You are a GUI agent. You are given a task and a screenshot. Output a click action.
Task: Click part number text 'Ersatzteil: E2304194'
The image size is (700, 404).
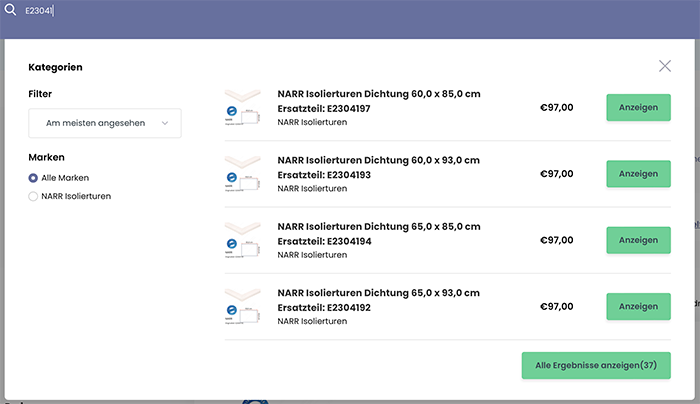(x=324, y=241)
